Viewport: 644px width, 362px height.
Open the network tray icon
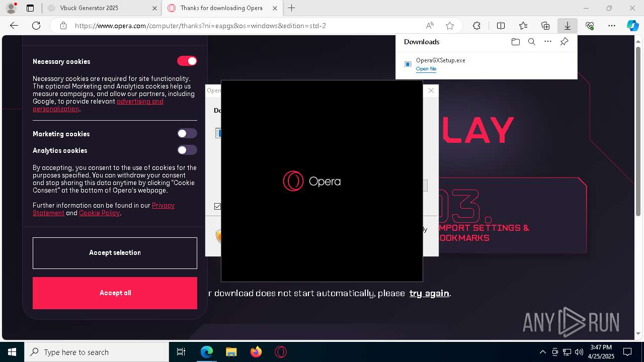[x=567, y=352]
